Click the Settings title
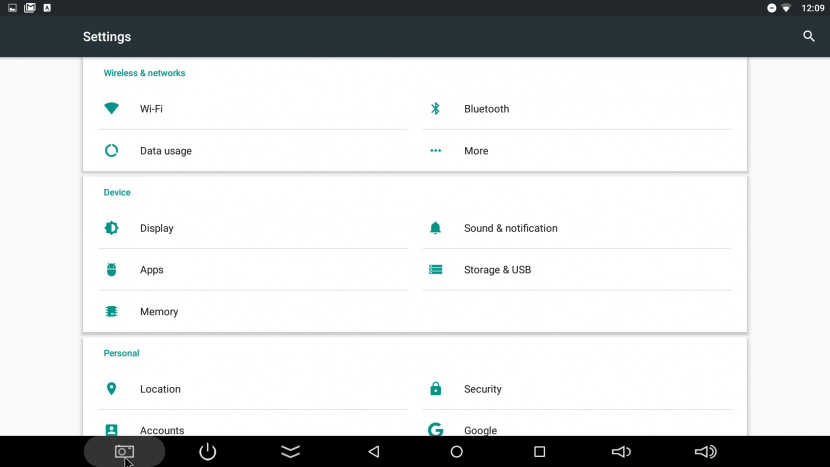 pos(107,37)
